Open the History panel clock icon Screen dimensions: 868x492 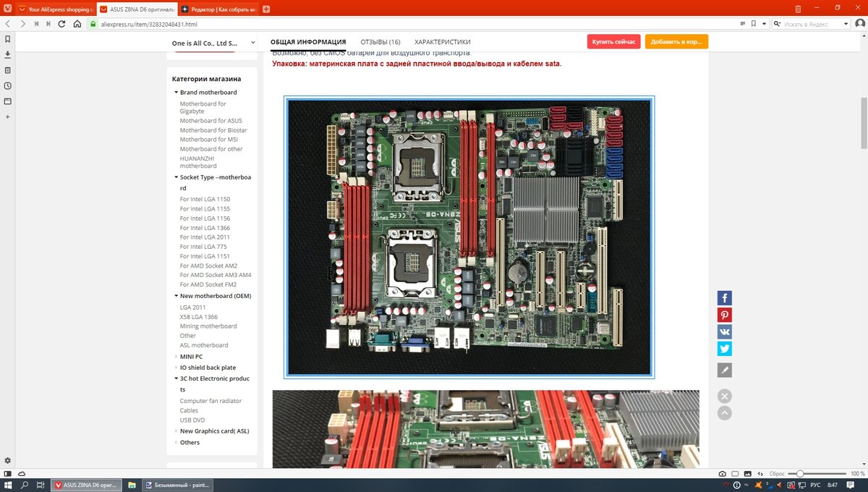[7, 85]
